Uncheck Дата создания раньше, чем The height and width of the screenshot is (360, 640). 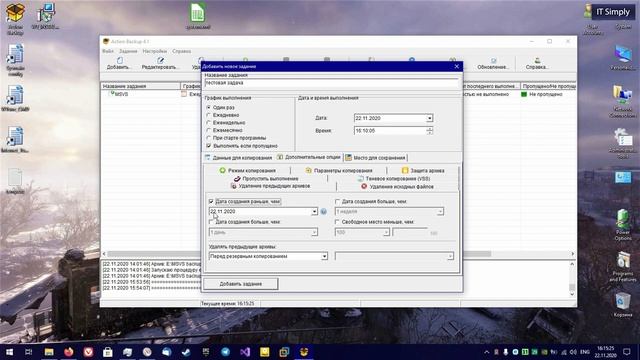(211, 201)
